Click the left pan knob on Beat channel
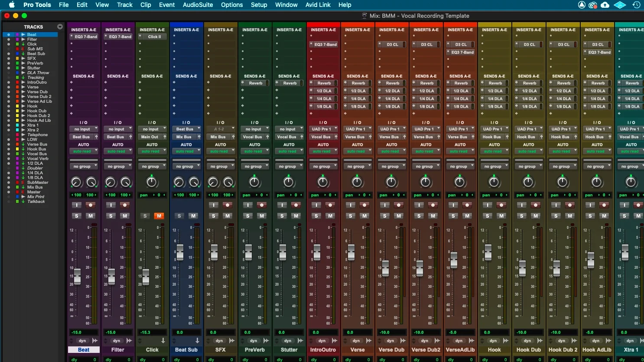The image size is (644, 362). [76, 182]
